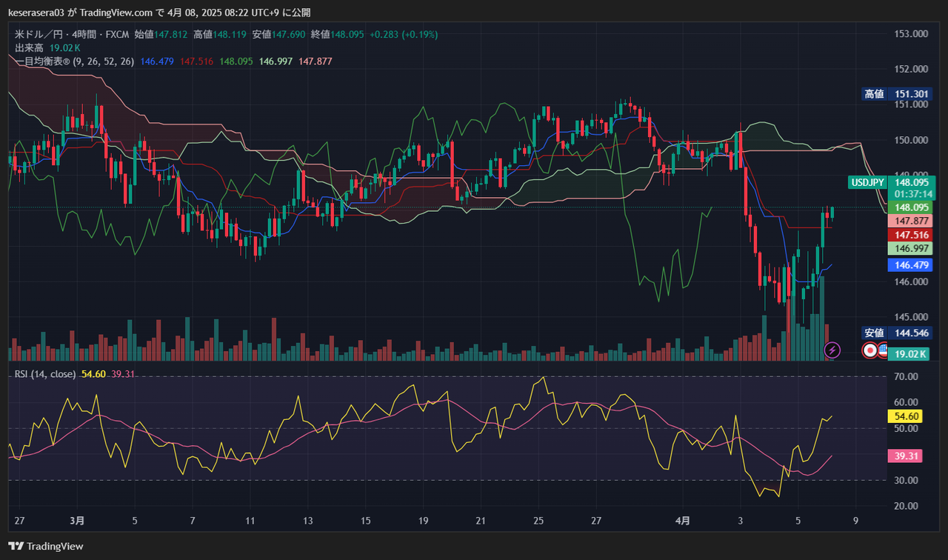Click the 4月 label on the time axis
Screen dimensions: 948x560
683,521
